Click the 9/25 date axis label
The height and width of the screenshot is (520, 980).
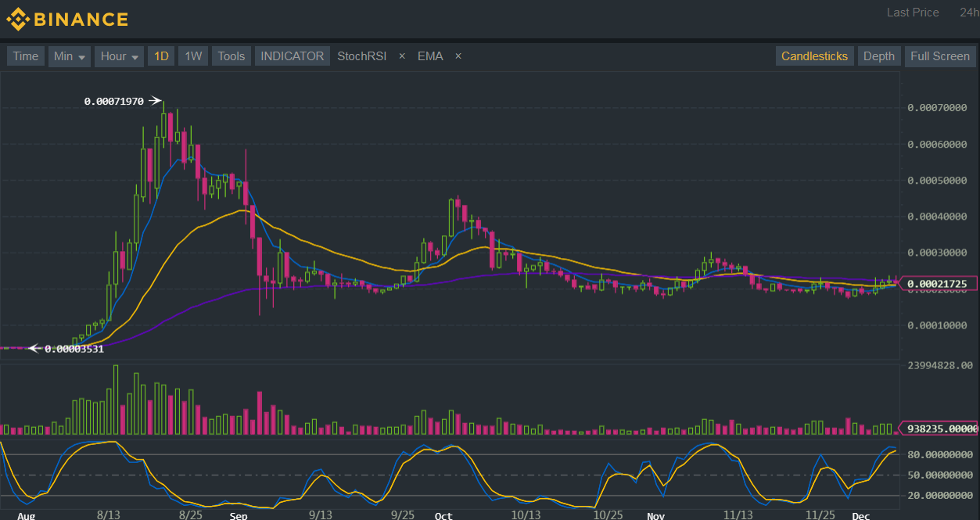(x=402, y=515)
